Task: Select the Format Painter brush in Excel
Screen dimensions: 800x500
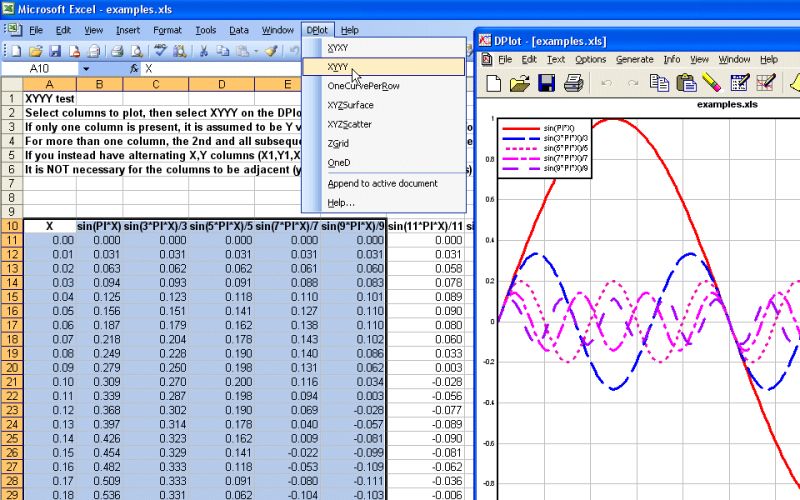Action: click(272, 51)
